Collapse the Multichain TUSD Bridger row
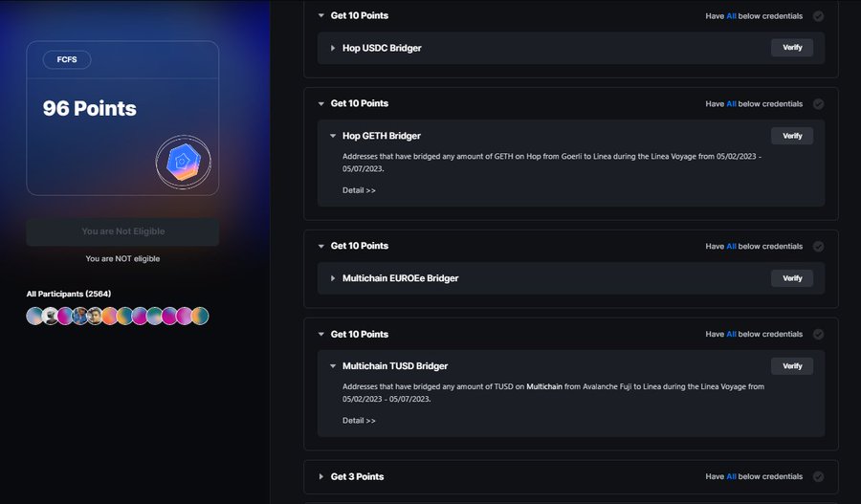Screen dimensions: 861x504 (333, 366)
